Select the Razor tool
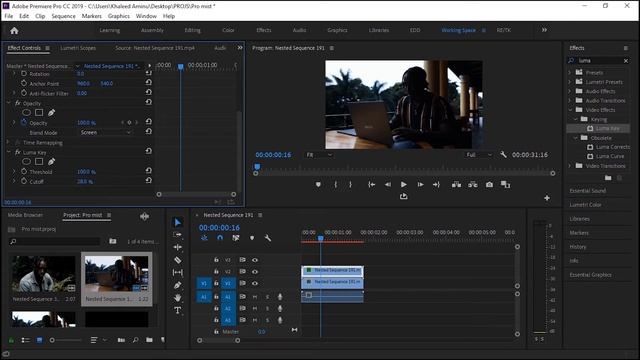Image resolution: width=640 pixels, height=360 pixels. 177,260
